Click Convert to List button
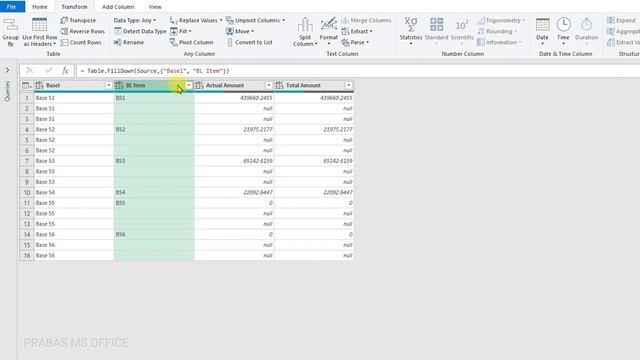Image resolution: width=640 pixels, height=360 pixels. pos(249,42)
